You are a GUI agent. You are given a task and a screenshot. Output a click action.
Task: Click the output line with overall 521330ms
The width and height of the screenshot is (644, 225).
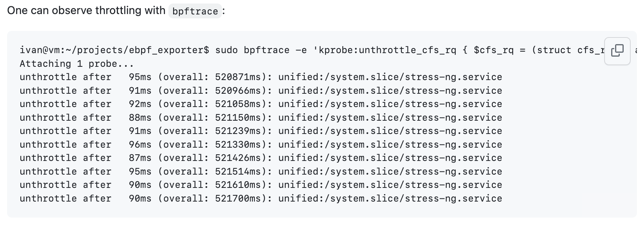click(261, 145)
